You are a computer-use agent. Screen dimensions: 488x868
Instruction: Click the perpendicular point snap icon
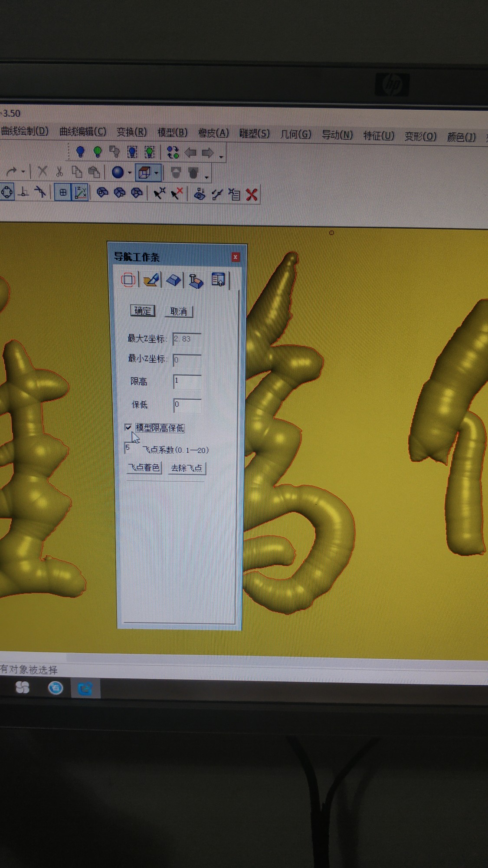point(24,192)
